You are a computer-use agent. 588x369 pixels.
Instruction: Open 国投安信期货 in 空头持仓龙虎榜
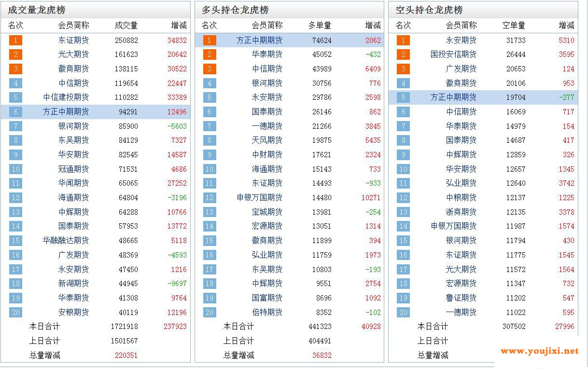[454, 55]
